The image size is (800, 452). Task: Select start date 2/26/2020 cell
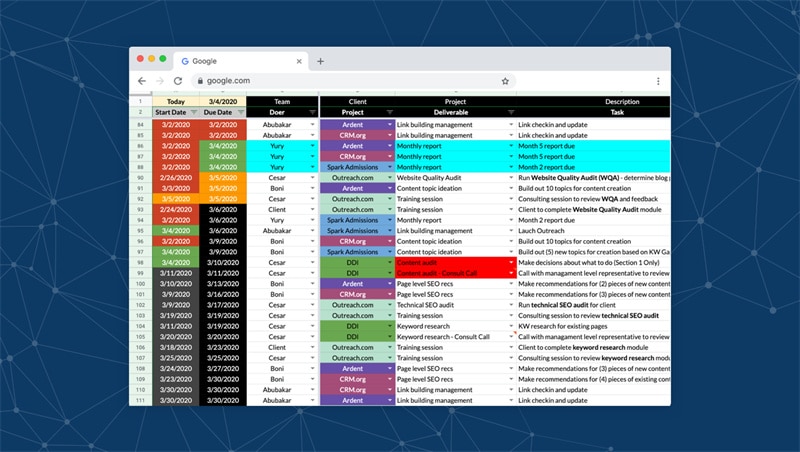pyautogui.click(x=176, y=178)
